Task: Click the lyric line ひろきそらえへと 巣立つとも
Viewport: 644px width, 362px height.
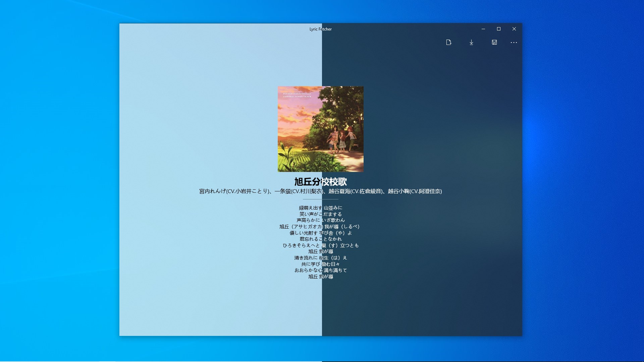Action: pyautogui.click(x=320, y=245)
